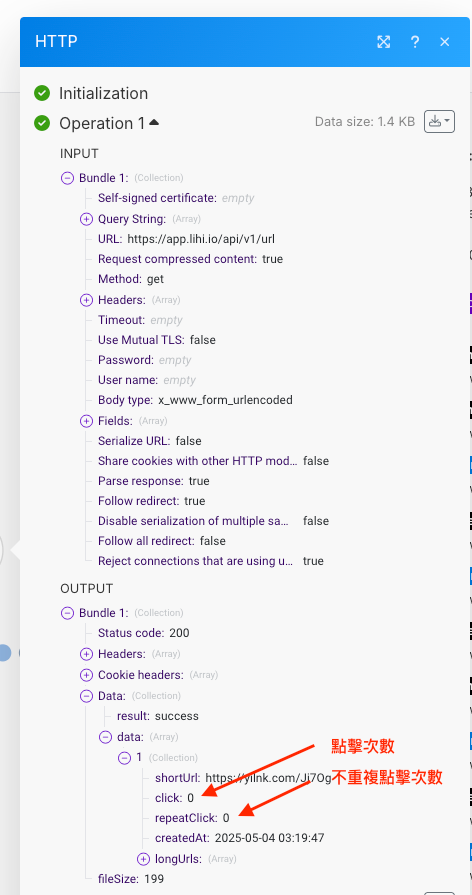Click the Operation 1 success icon
Screen dimensions: 472x895
tap(42, 123)
